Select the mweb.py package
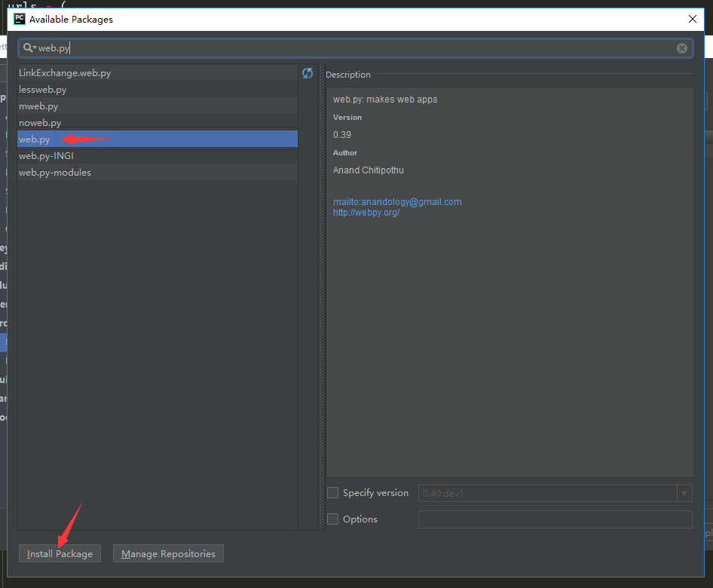The image size is (713, 588). (38, 106)
